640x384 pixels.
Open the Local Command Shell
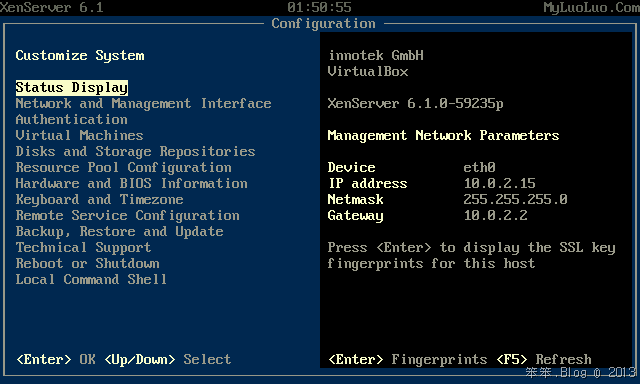[x=91, y=280]
